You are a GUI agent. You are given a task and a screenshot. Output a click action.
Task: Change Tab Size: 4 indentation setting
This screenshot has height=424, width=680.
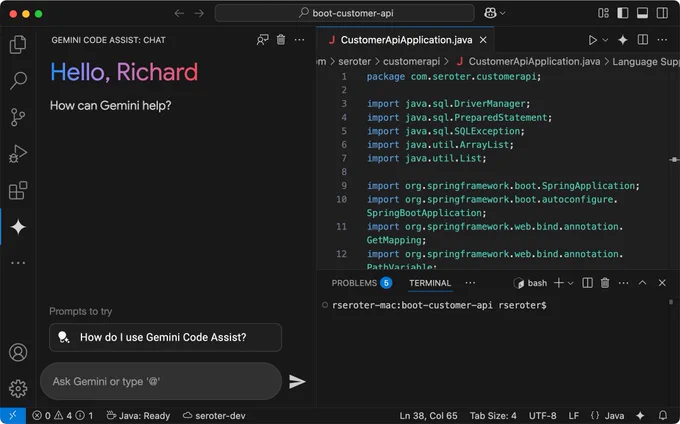493,415
